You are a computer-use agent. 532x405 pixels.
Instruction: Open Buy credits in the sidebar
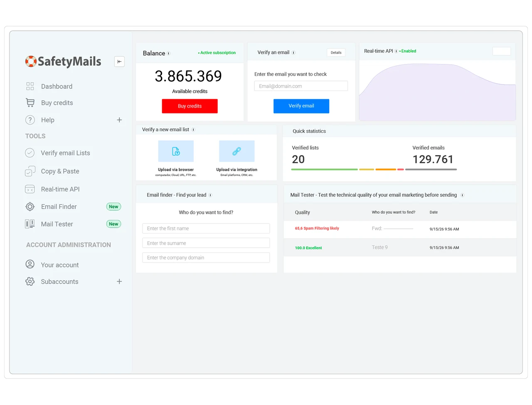(x=57, y=103)
